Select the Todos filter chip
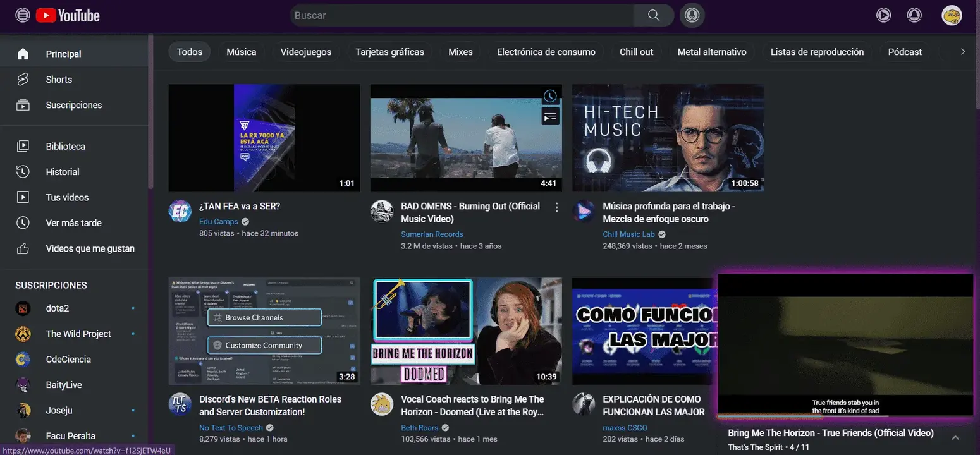The height and width of the screenshot is (455, 980). (190, 52)
